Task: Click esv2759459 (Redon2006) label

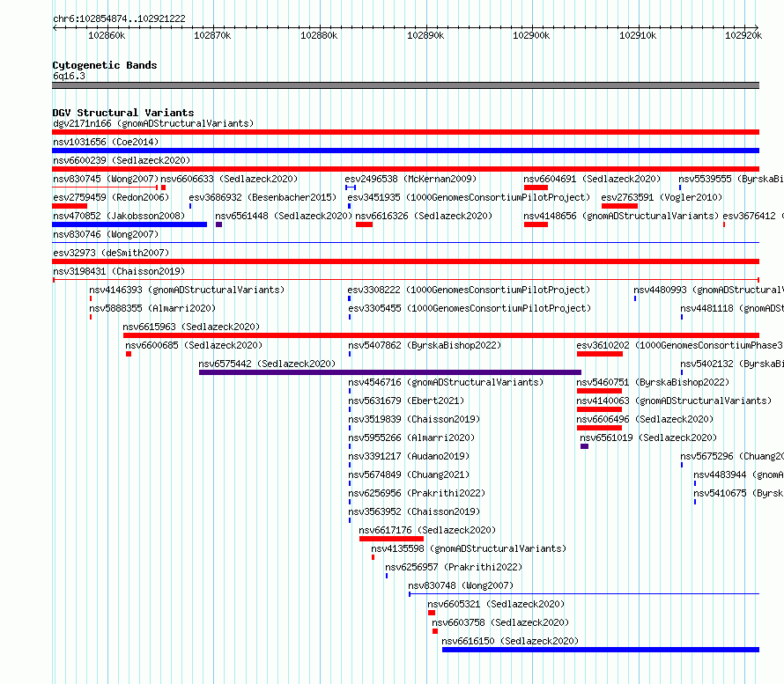Action: tap(111, 197)
